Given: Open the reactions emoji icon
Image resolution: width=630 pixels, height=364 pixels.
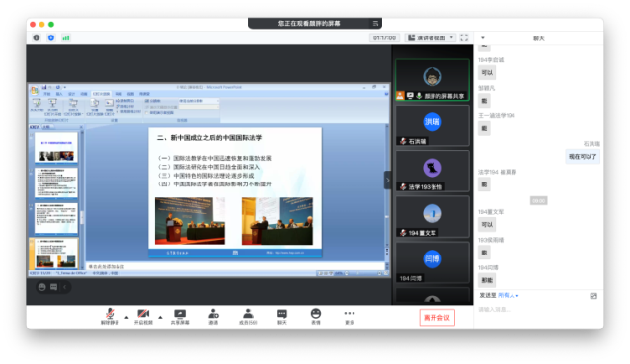Looking at the screenshot, I should click(x=316, y=317).
